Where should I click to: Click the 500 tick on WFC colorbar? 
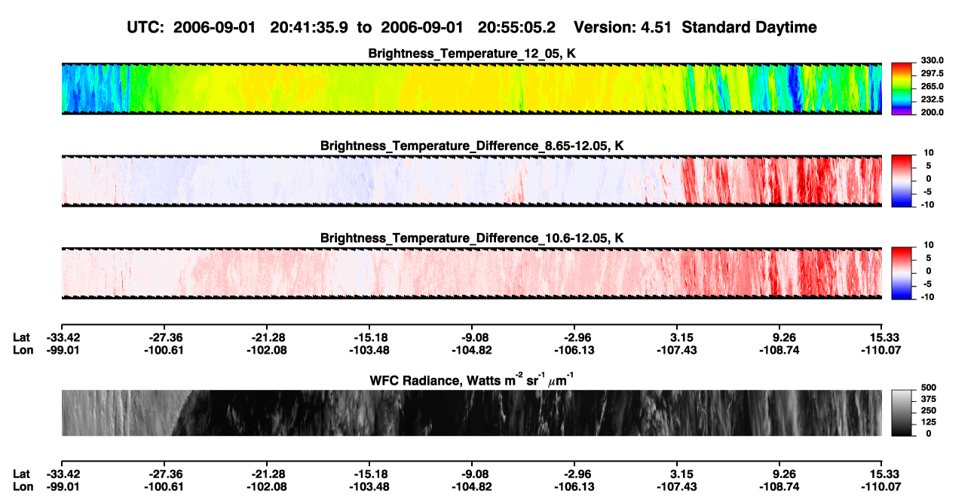(927, 388)
